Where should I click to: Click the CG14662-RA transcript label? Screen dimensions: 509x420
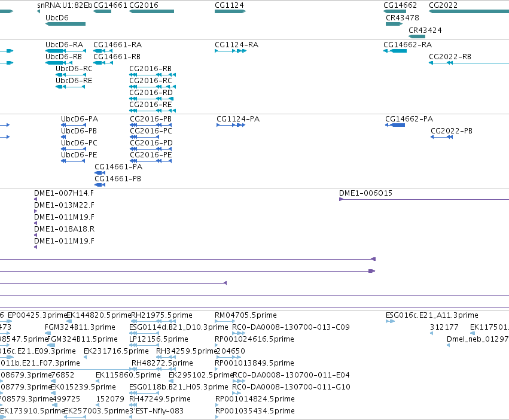click(x=408, y=44)
